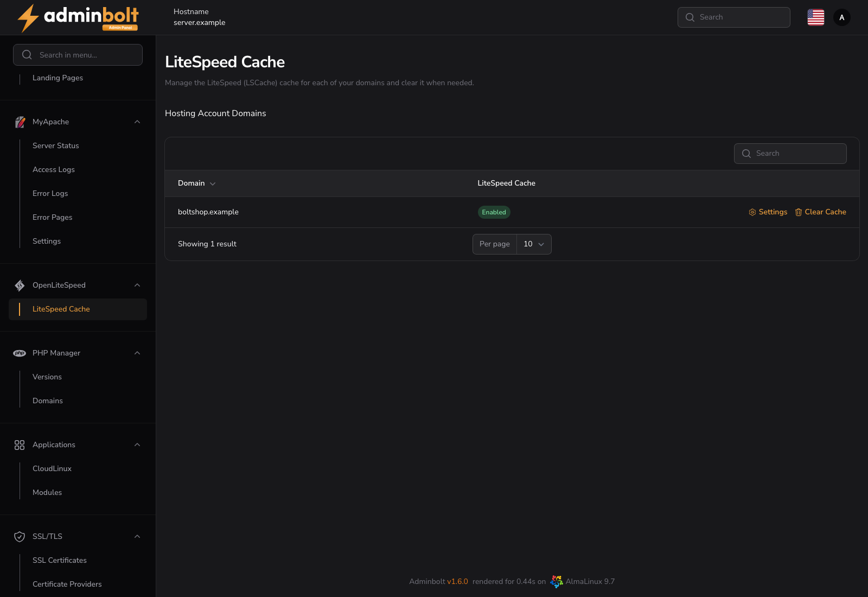
Task: Click the SSL/TLS shield icon
Action: pyautogui.click(x=20, y=537)
